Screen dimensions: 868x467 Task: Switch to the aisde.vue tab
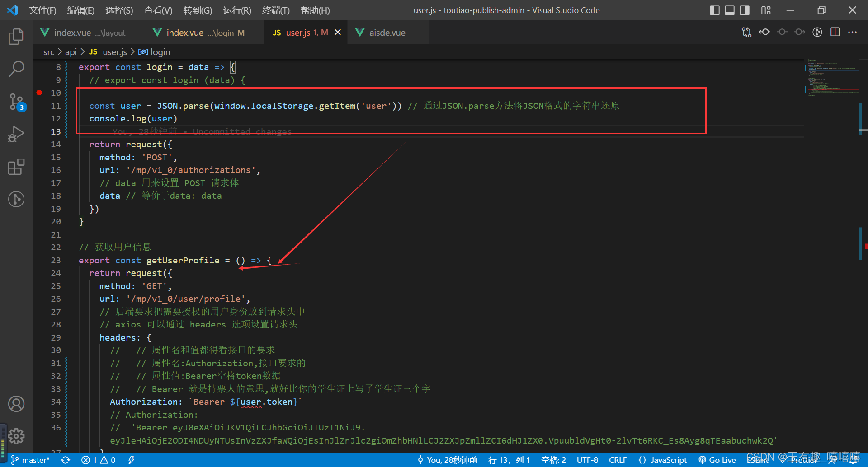click(x=387, y=33)
